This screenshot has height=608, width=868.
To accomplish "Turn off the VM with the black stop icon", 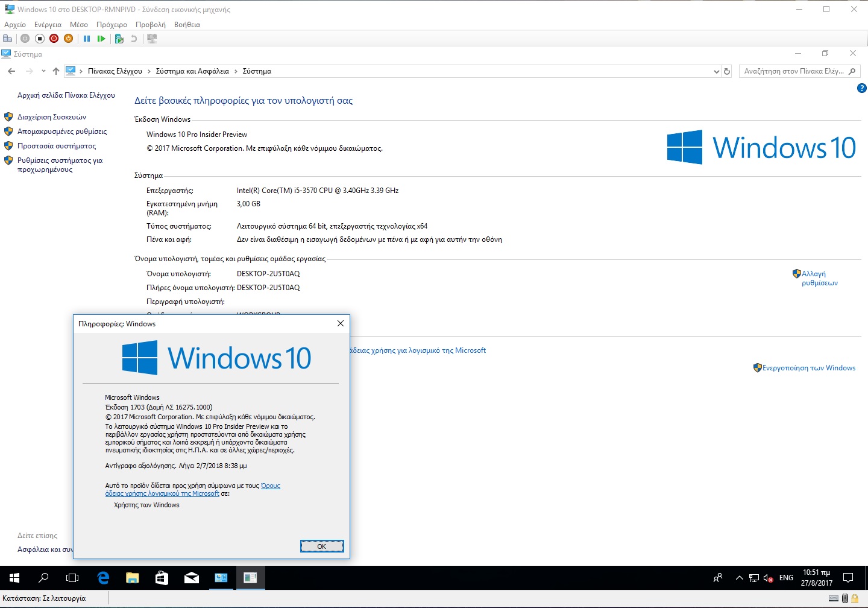I will pos(39,39).
